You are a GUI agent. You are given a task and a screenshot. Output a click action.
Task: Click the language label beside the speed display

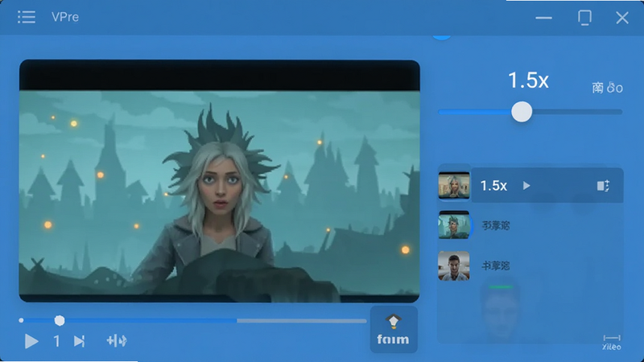click(608, 88)
